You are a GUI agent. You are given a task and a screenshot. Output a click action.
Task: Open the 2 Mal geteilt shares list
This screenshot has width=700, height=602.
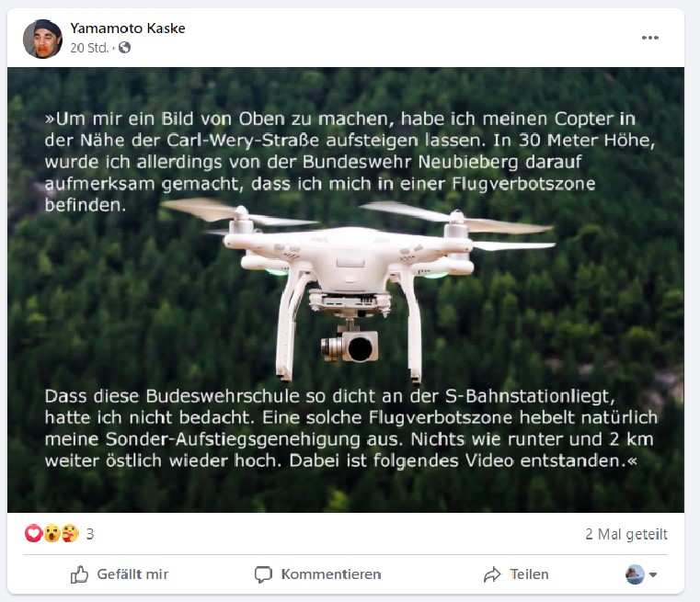[625, 534]
